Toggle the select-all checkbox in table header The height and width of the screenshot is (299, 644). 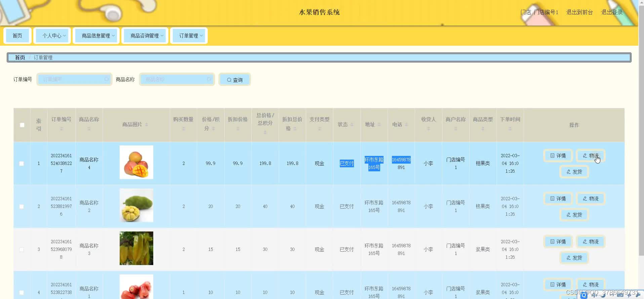[x=22, y=125]
